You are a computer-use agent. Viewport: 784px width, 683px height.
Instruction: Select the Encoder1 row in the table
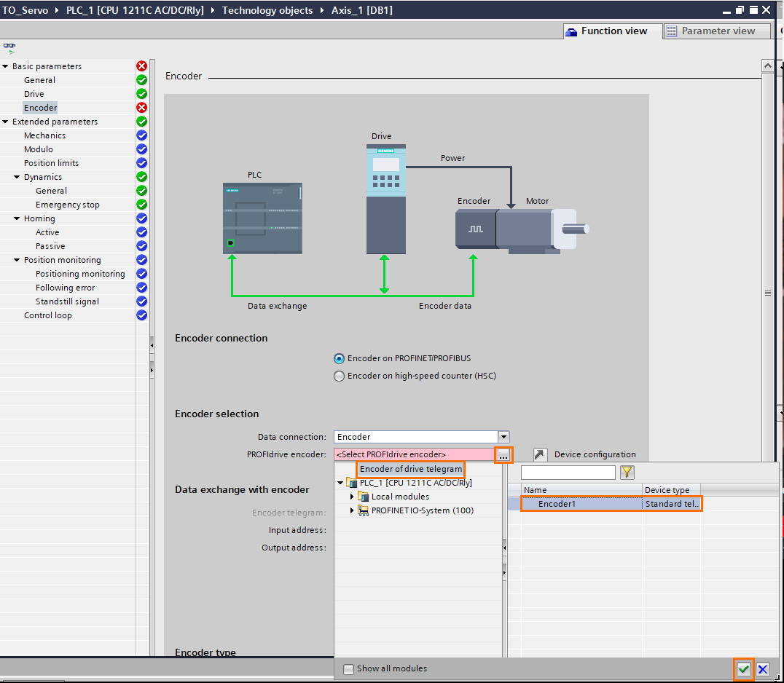click(611, 504)
